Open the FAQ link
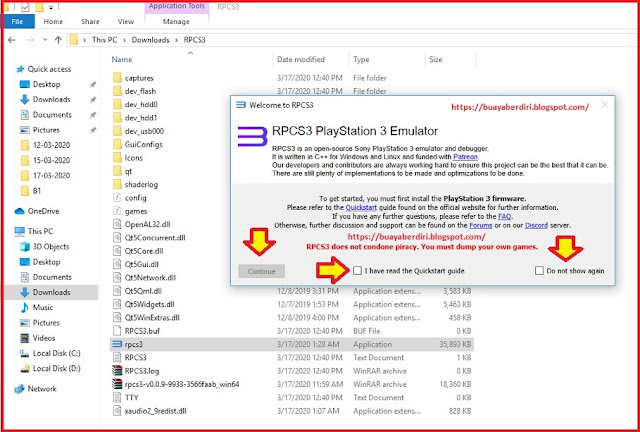The width and height of the screenshot is (640, 432). (504, 216)
